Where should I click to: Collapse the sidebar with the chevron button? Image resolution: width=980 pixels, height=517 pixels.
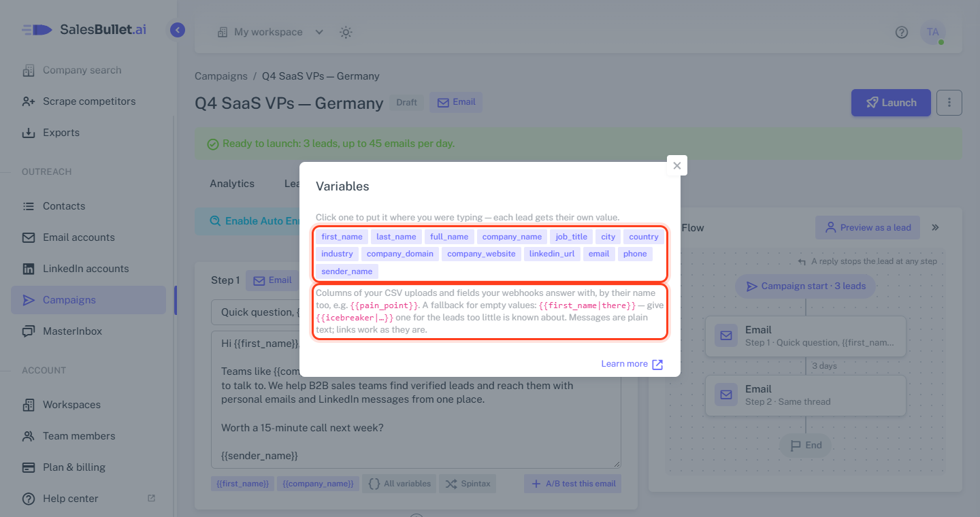(178, 30)
